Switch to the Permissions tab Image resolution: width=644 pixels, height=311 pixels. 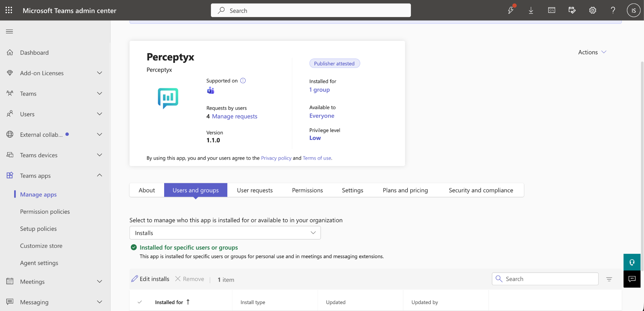[x=308, y=190]
